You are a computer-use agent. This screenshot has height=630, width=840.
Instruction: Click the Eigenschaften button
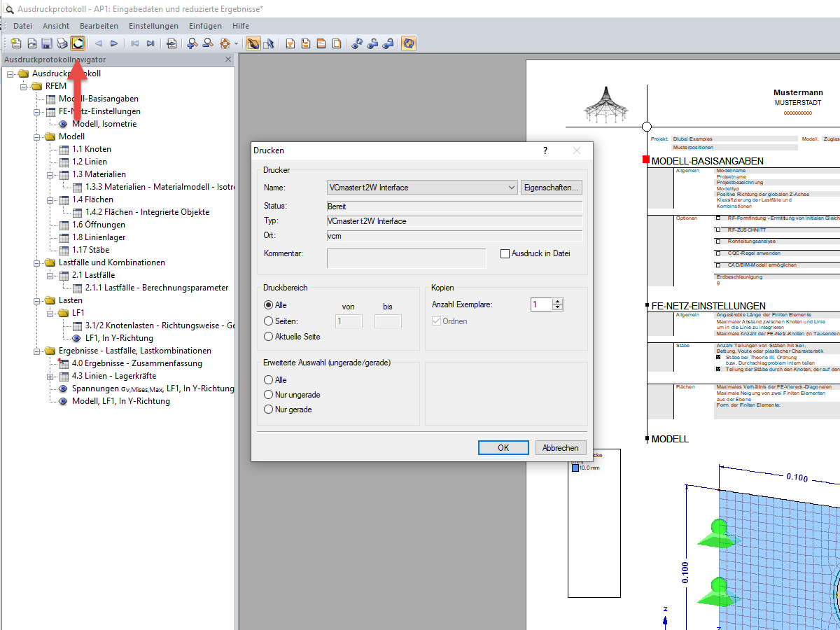(x=552, y=188)
